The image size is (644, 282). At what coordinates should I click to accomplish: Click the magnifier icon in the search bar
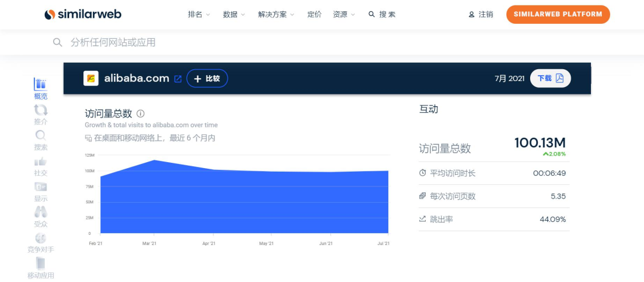[57, 42]
